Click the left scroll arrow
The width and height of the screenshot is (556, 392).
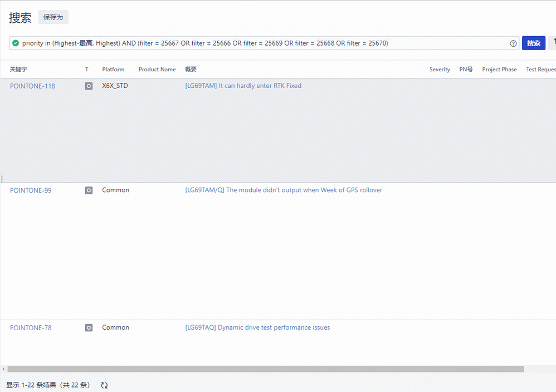click(x=3, y=369)
